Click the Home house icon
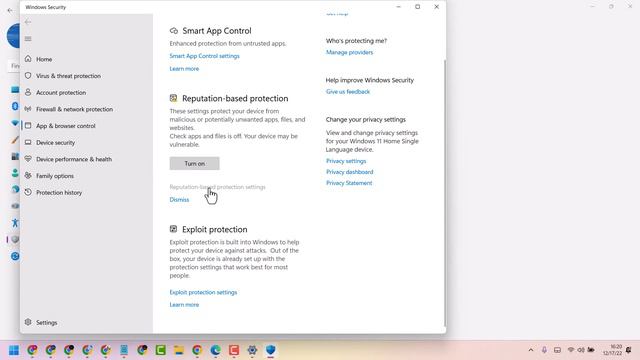The image size is (640, 360). 28,59
